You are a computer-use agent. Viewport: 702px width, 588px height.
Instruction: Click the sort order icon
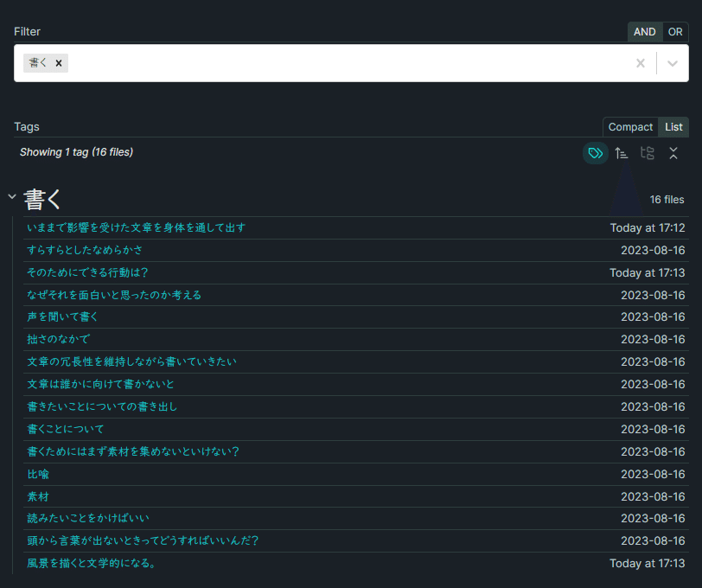(x=621, y=153)
